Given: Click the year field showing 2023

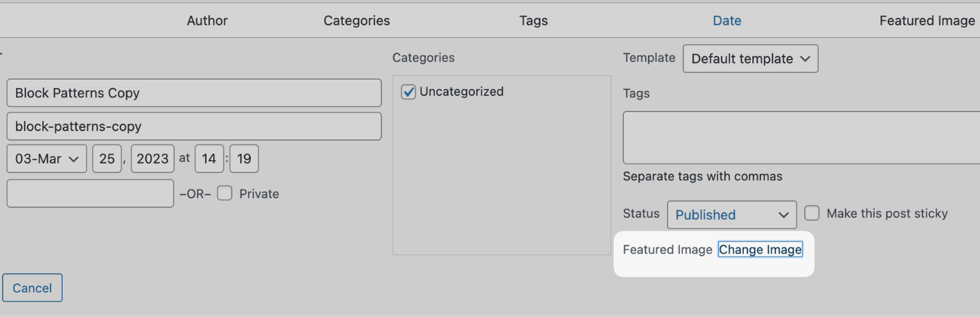Looking at the screenshot, I should pos(152,158).
